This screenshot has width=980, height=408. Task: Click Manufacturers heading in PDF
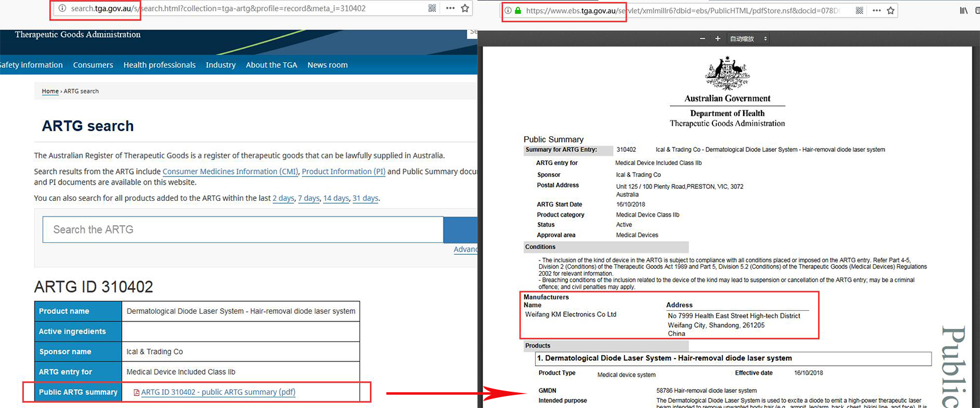click(547, 298)
